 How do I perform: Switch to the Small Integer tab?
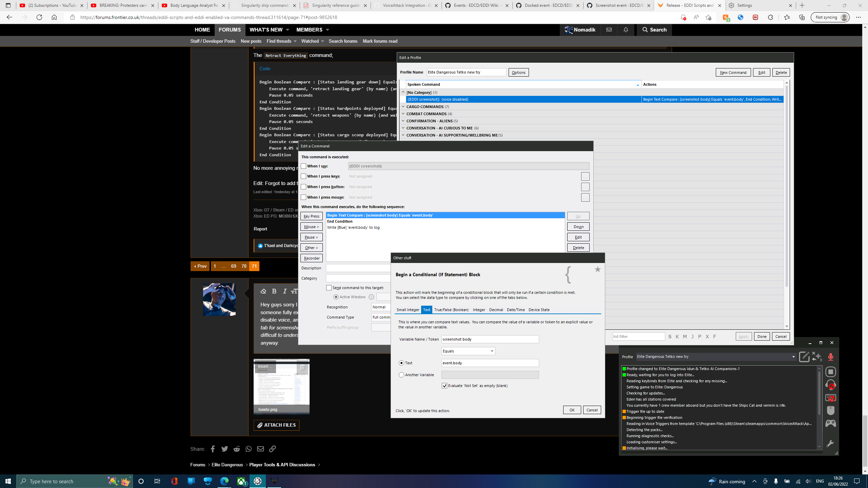(408, 310)
